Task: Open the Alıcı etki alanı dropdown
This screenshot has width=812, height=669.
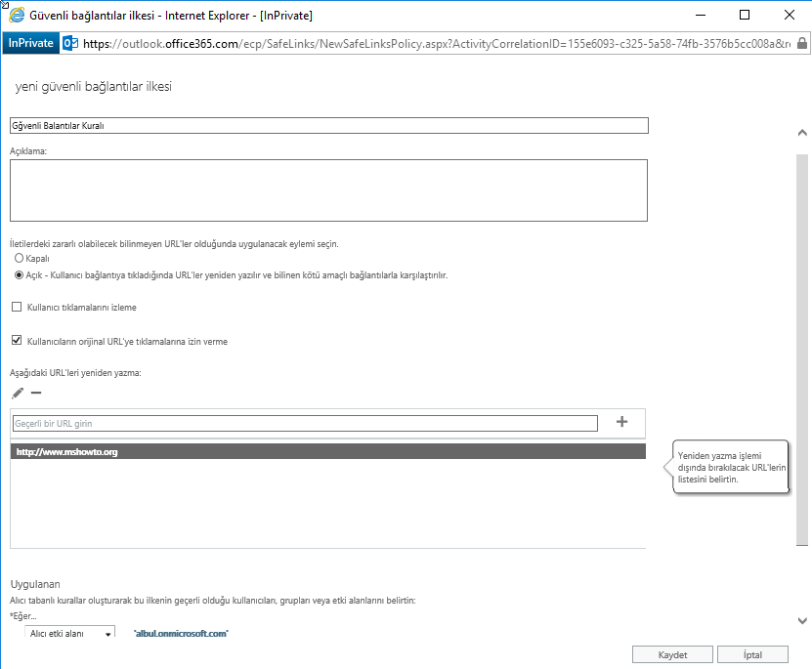Action: 70,633
